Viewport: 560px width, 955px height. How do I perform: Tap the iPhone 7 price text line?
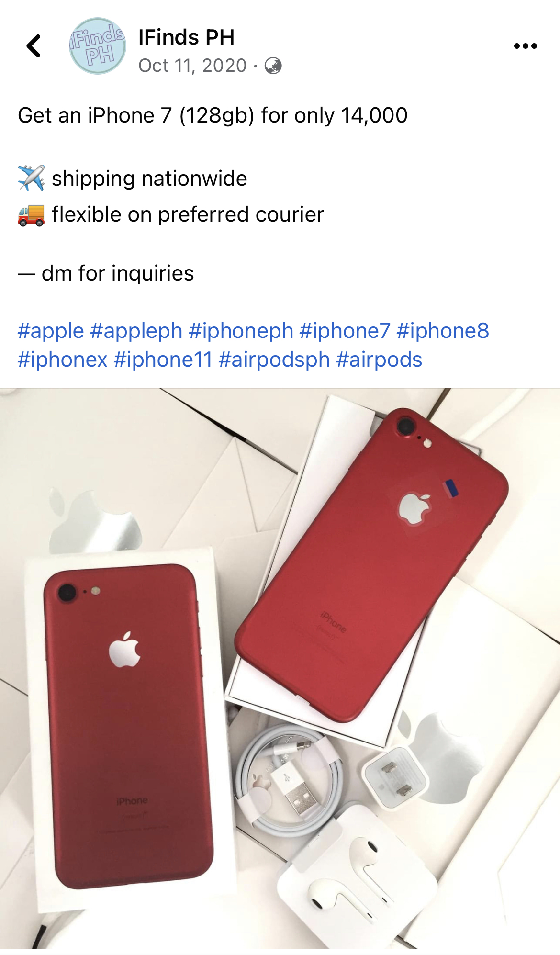coord(213,115)
